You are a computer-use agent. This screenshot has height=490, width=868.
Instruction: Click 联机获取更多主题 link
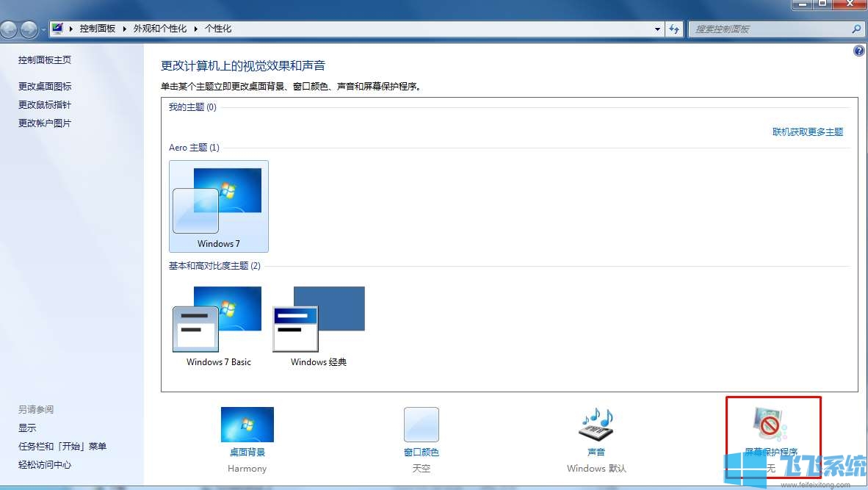pos(807,131)
